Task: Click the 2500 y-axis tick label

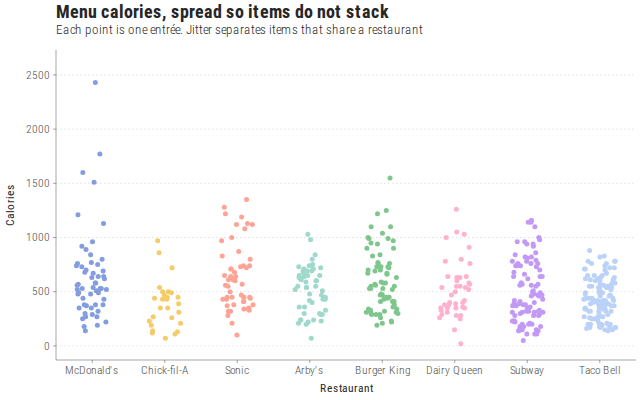Action: pos(38,75)
